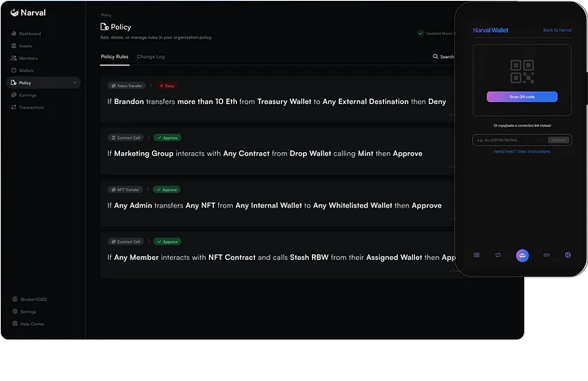The width and height of the screenshot is (588, 381).
Task: Click the QR code icon in wallet
Action: (x=522, y=71)
